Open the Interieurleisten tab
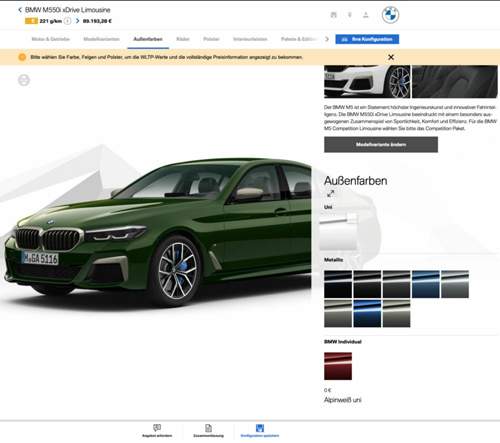Image resolution: width=500 pixels, height=443 pixels. point(250,39)
